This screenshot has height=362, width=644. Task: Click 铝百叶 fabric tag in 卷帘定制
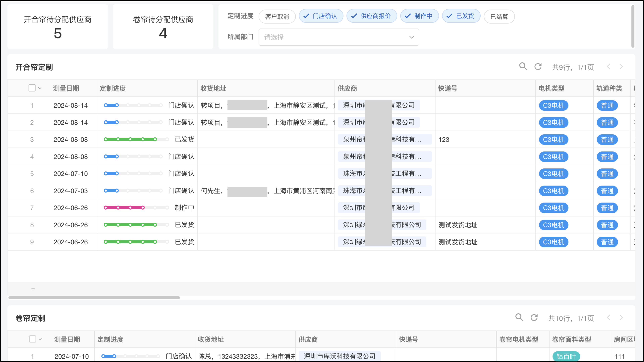click(566, 356)
